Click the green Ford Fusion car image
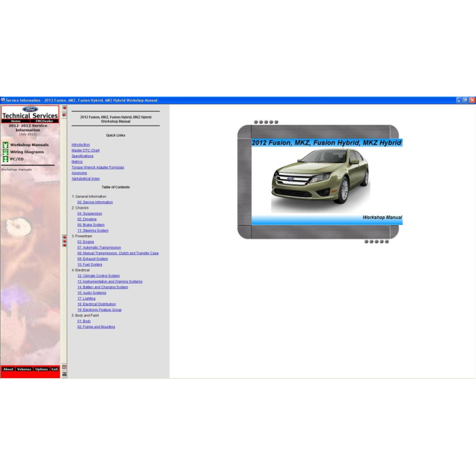The image size is (476, 476). (x=320, y=179)
